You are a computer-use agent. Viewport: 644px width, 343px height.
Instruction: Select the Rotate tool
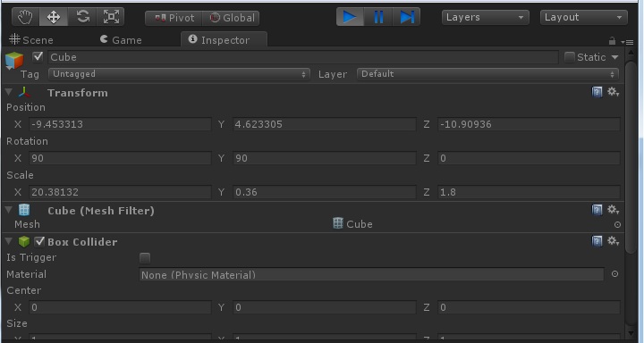point(82,17)
